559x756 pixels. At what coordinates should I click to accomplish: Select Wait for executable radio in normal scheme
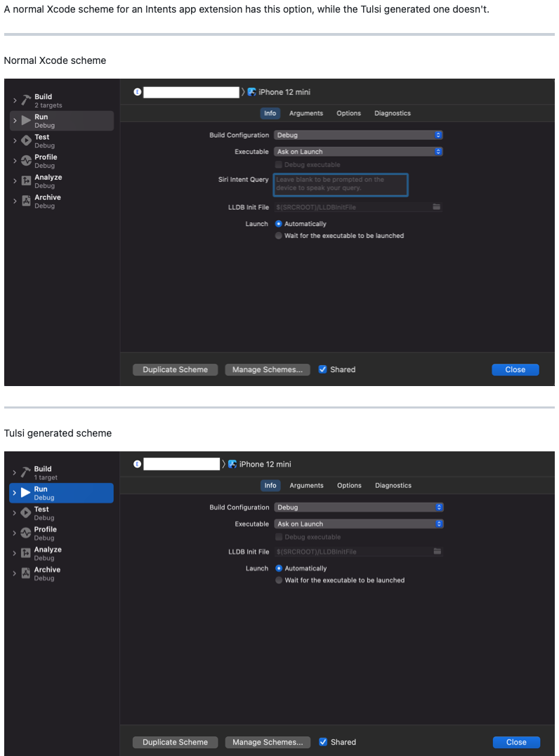[x=278, y=235]
